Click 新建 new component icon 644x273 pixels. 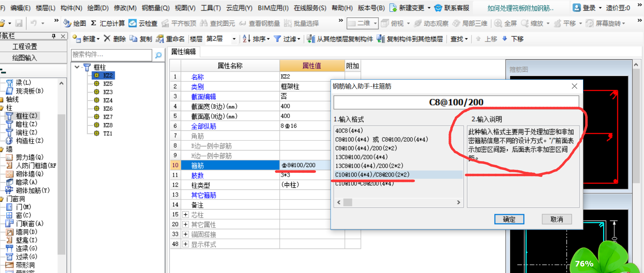[x=76, y=39]
